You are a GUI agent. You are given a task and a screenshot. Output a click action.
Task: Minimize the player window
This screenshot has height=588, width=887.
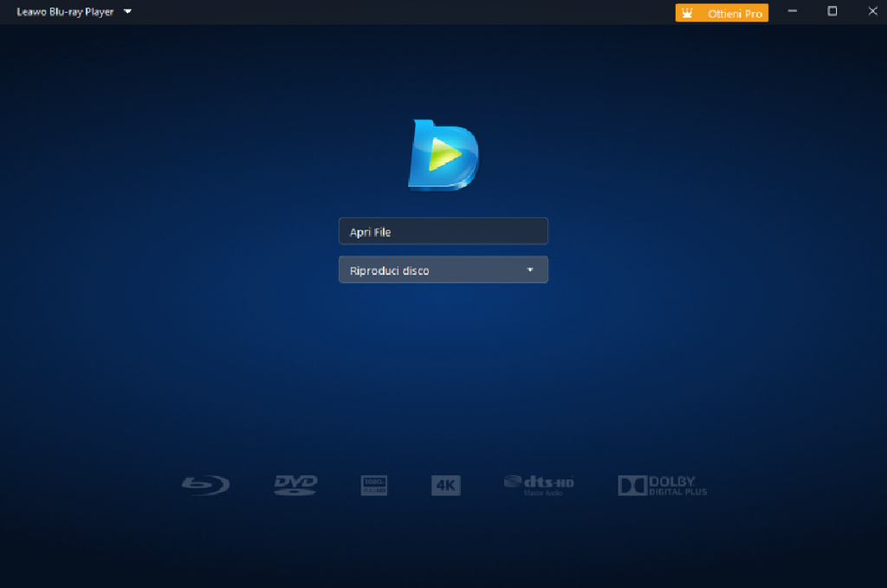coord(793,11)
